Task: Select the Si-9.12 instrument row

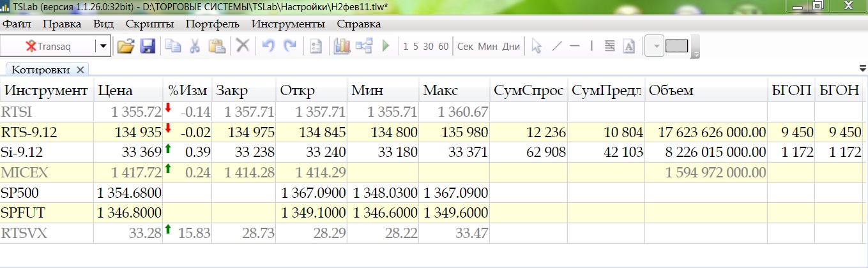Action: [x=432, y=153]
